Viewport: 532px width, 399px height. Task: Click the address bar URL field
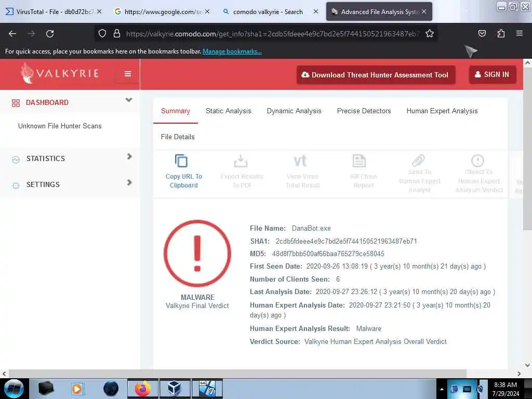point(272,34)
